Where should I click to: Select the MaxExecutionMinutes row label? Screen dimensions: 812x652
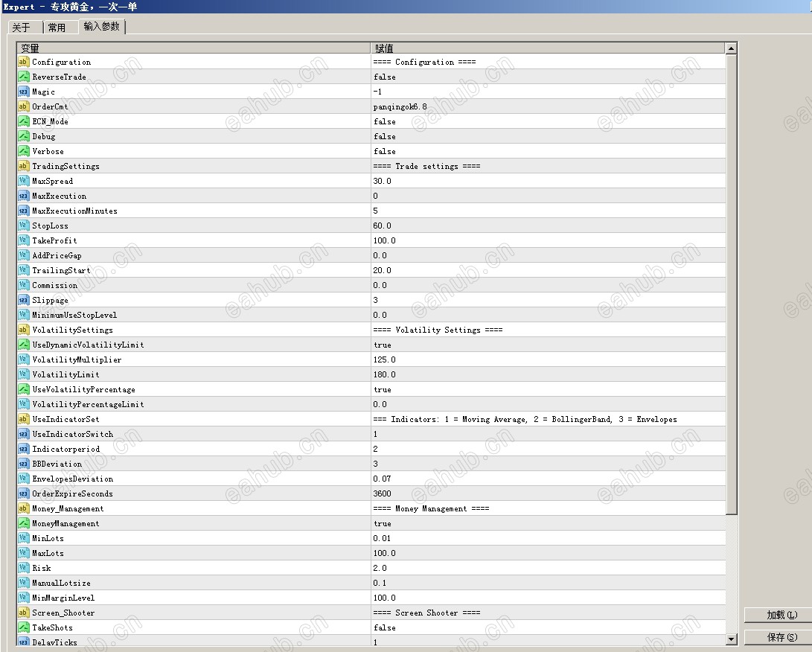tap(74, 211)
